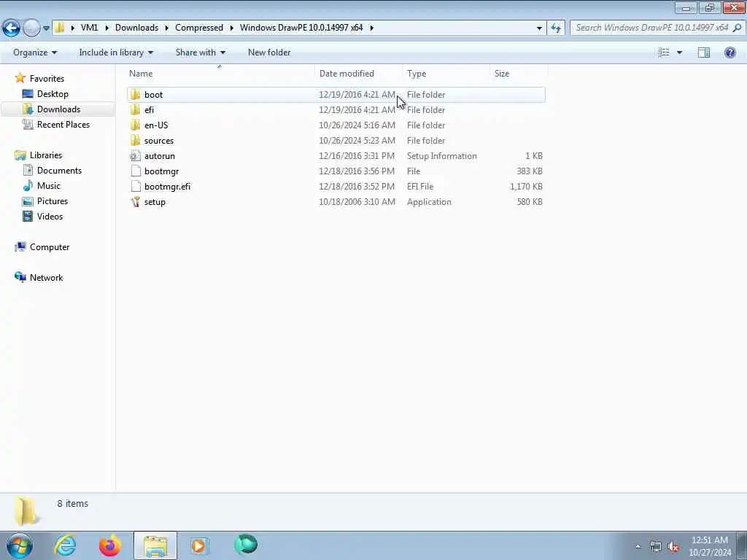The width and height of the screenshot is (747, 560).
Task: Select the sources folder icon
Action: tap(135, 141)
